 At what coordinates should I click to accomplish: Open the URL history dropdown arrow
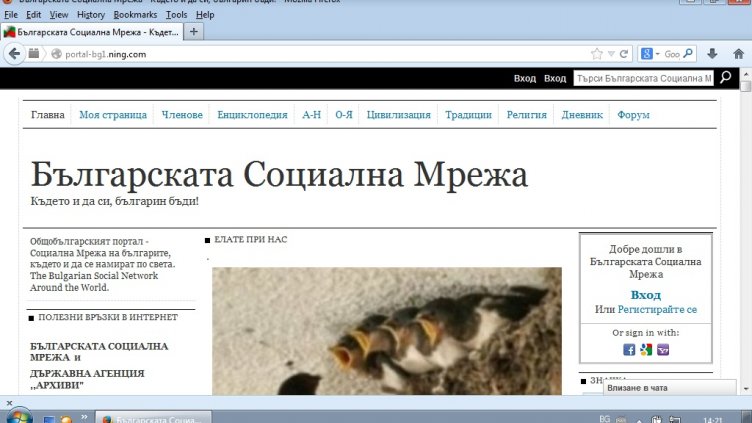click(611, 54)
